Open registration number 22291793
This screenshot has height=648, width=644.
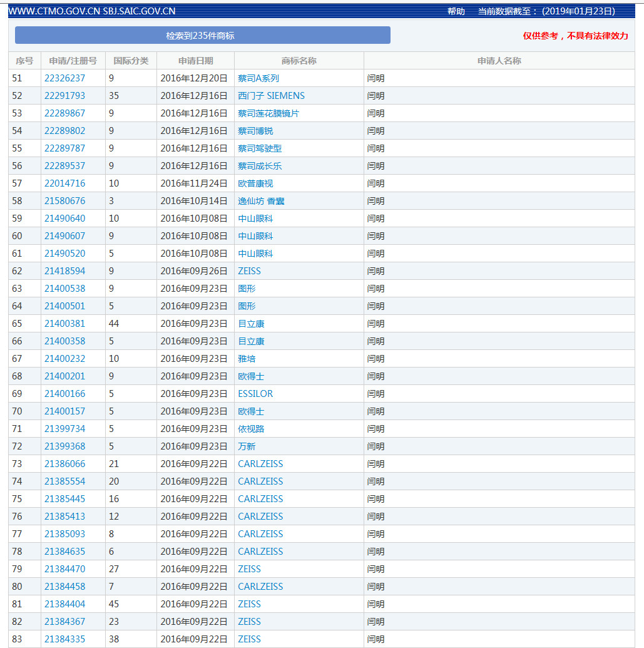coord(65,96)
